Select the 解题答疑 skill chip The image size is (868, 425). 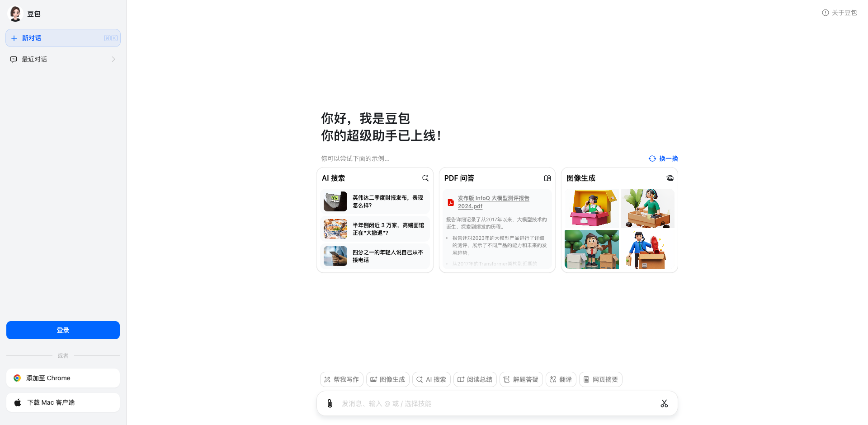(x=521, y=379)
